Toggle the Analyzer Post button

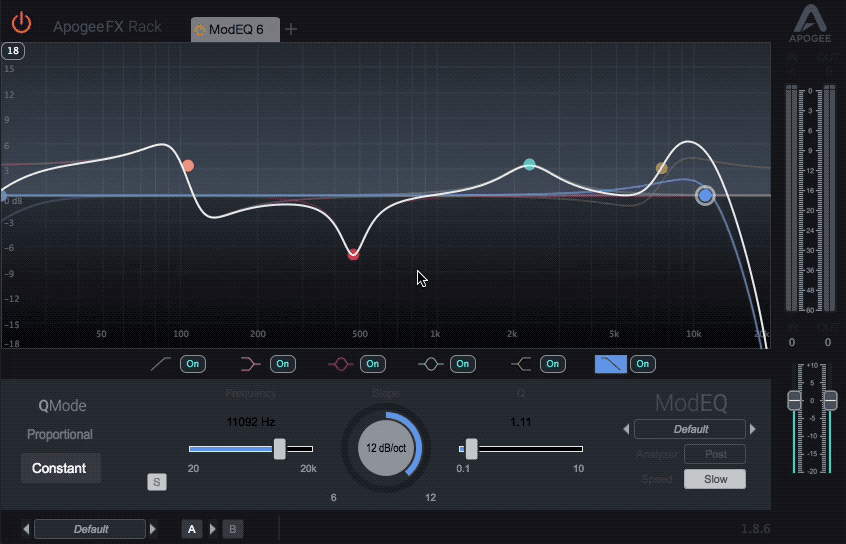tap(715, 454)
